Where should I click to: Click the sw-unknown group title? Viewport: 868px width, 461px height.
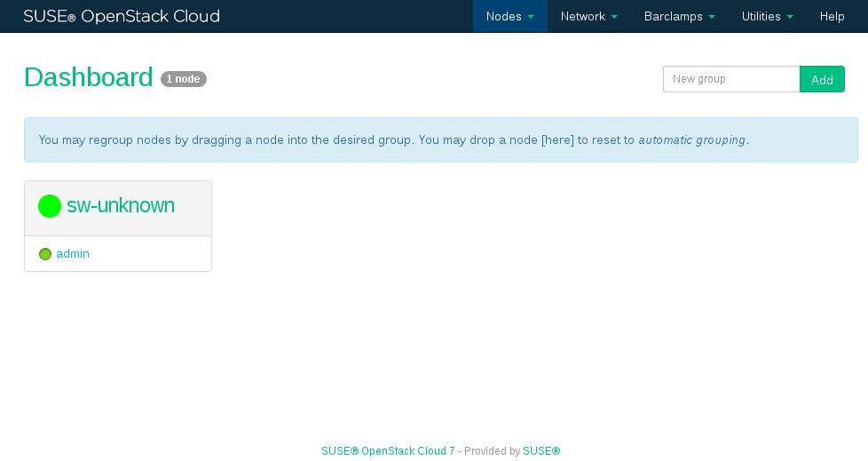click(x=121, y=206)
